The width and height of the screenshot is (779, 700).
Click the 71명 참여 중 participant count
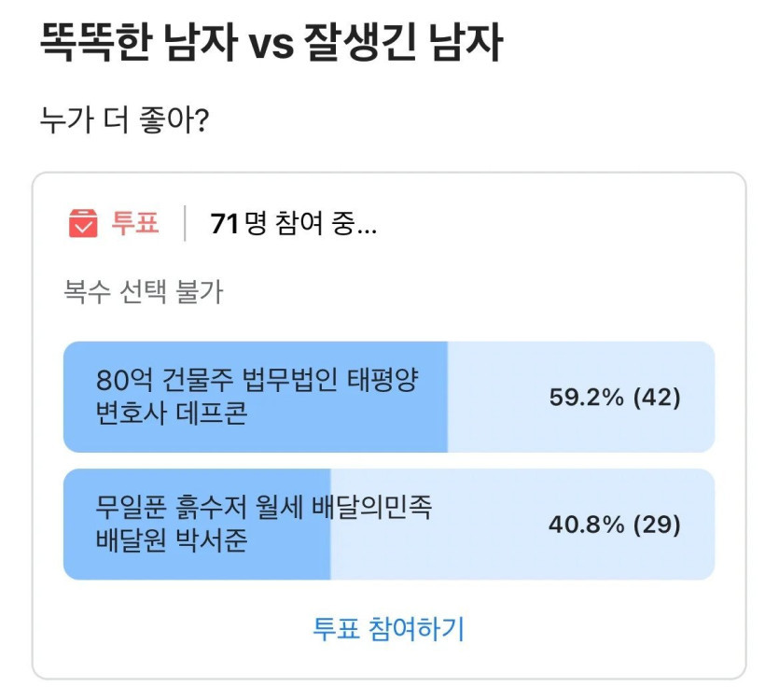(294, 224)
